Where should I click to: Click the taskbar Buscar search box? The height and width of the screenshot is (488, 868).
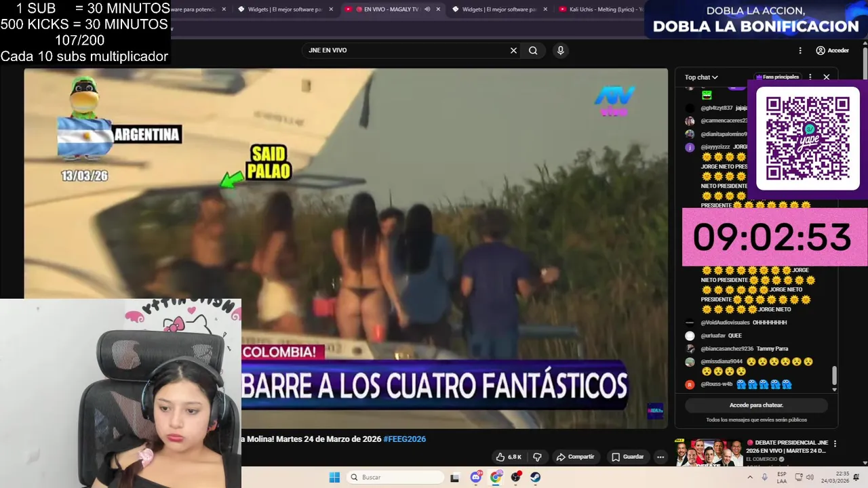(x=397, y=477)
